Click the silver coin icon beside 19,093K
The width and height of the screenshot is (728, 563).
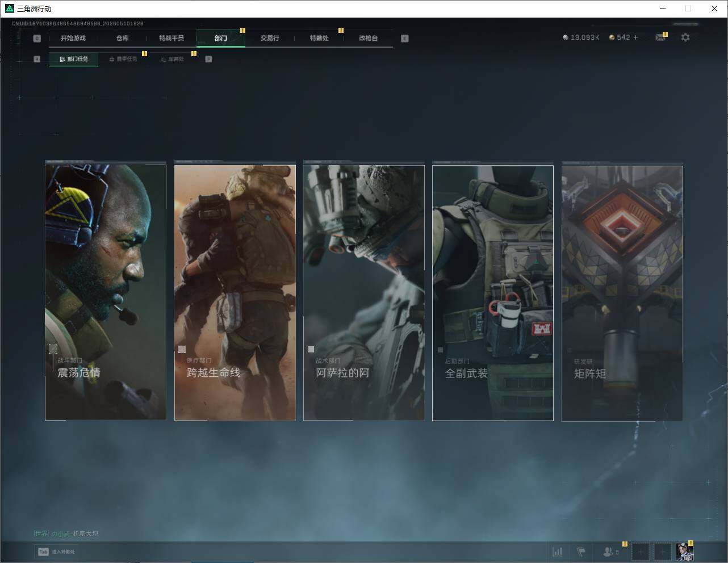565,37
